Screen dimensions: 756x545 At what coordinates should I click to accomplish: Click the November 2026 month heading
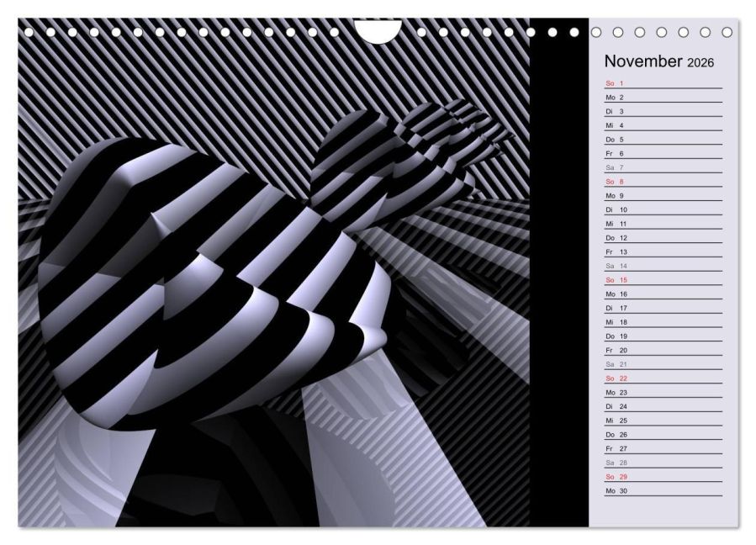(x=658, y=61)
